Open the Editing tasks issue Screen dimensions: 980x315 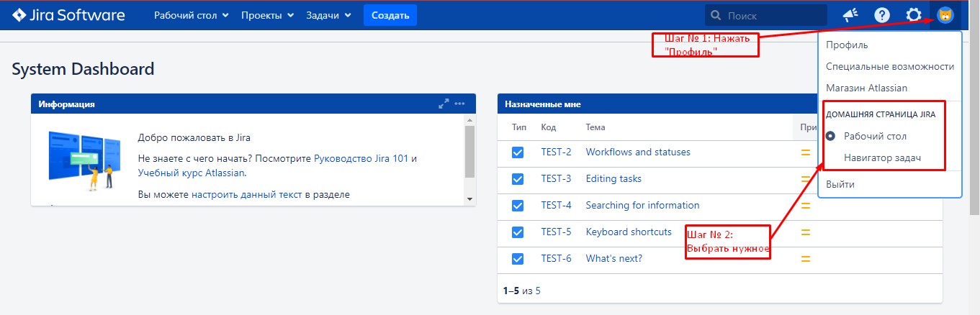(x=613, y=179)
